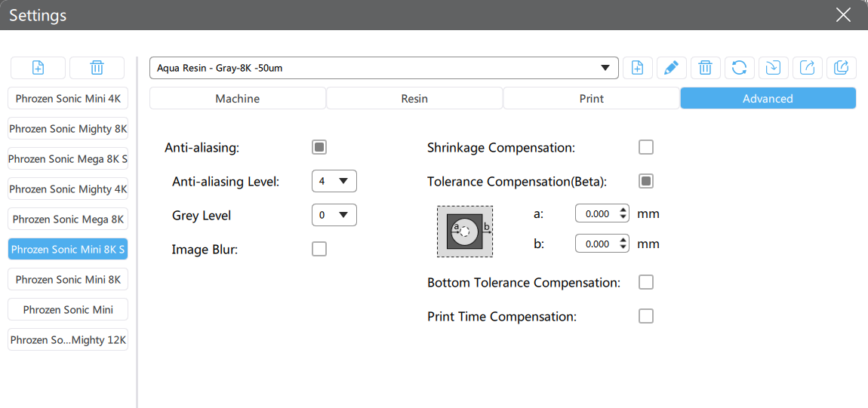
Task: Click the delete printer trash icon in sidebar
Action: [x=97, y=68]
